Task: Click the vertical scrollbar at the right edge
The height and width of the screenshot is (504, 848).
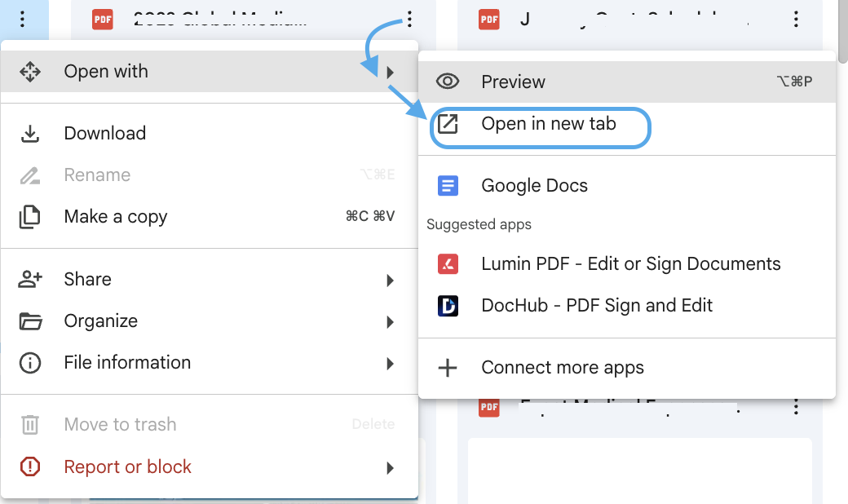Action: [x=842, y=33]
